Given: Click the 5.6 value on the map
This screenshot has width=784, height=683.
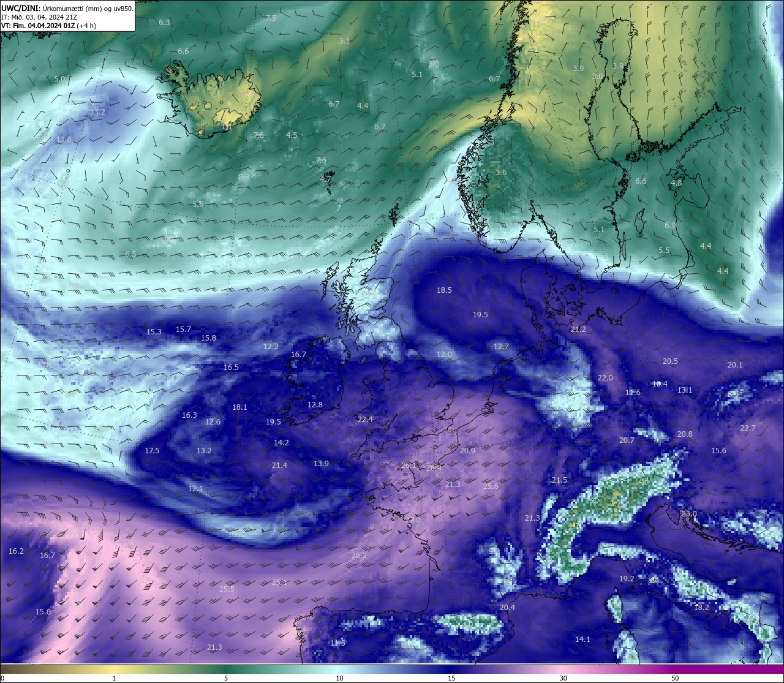Looking at the screenshot, I should [198, 205].
